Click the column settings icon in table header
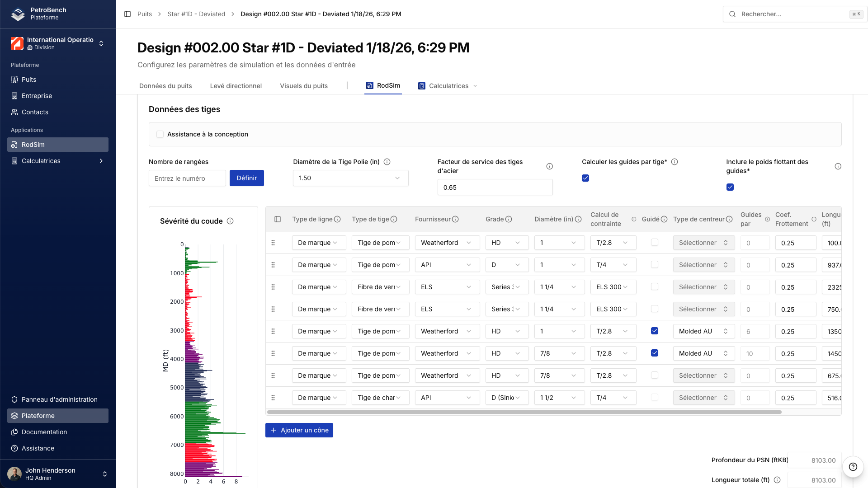The height and width of the screenshot is (488, 868). coord(278,219)
